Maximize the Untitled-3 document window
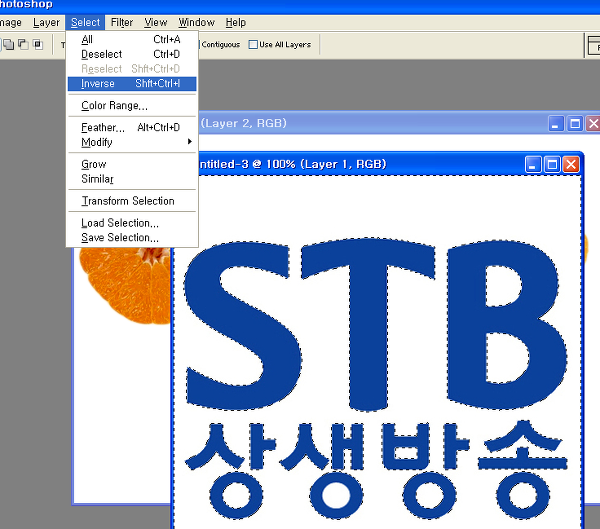 click(552, 165)
